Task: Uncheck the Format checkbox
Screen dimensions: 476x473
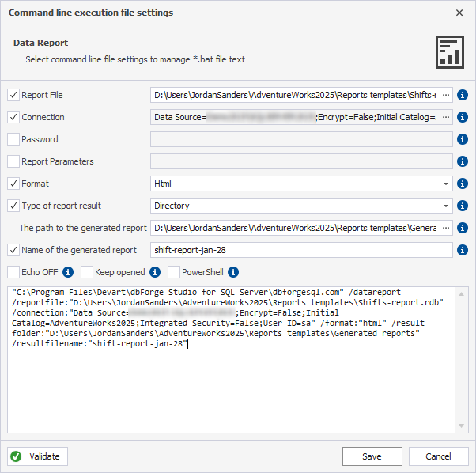Action: tap(13, 184)
